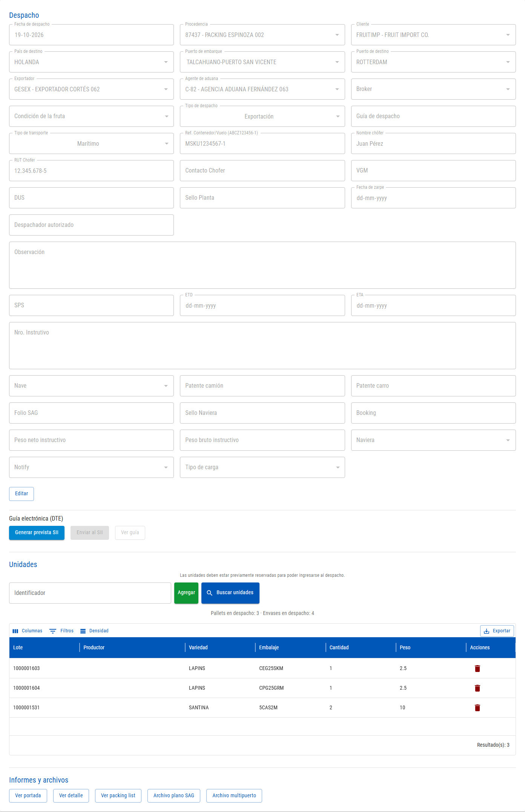Click the Editar button

[x=21, y=494]
